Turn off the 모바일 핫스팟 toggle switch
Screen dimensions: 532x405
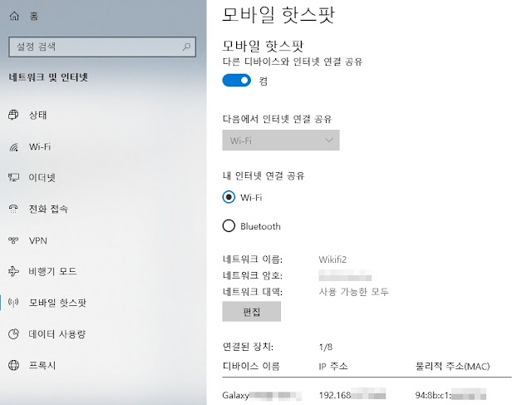coord(236,81)
